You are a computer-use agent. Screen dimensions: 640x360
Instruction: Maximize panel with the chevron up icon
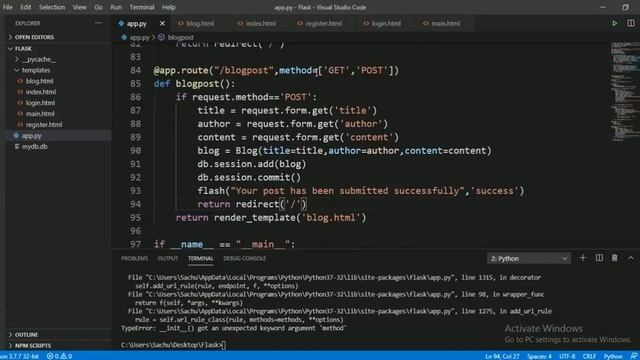(631, 258)
